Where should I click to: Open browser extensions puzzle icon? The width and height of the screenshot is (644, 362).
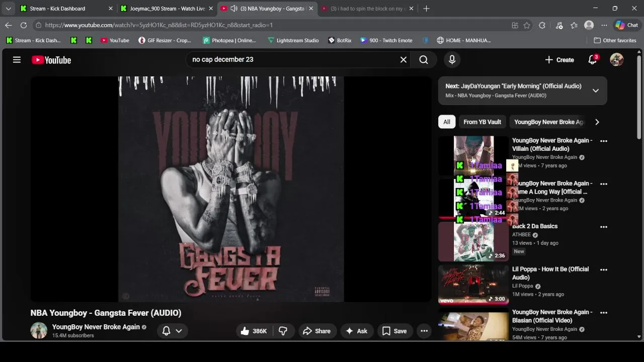(x=542, y=25)
